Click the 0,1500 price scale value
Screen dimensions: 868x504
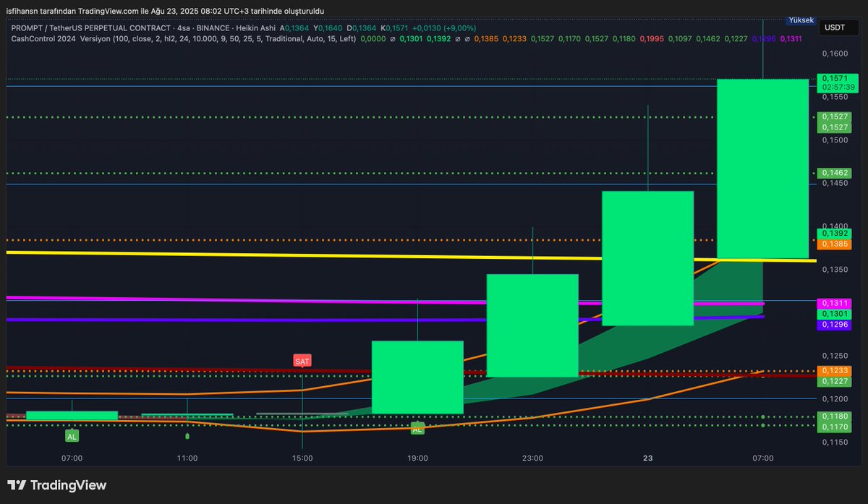click(834, 140)
